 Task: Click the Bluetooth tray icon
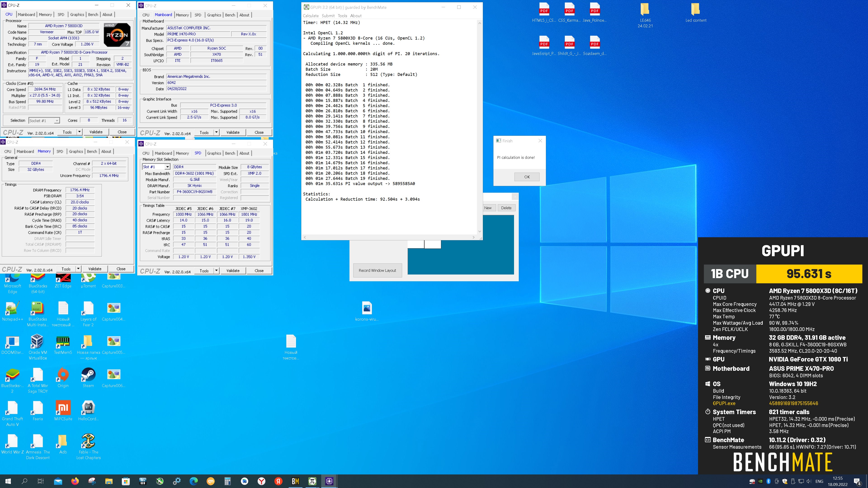[769, 481]
